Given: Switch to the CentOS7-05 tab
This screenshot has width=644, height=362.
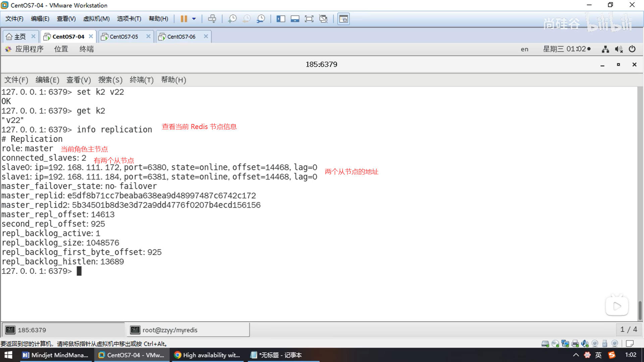Looking at the screenshot, I should tap(124, 37).
